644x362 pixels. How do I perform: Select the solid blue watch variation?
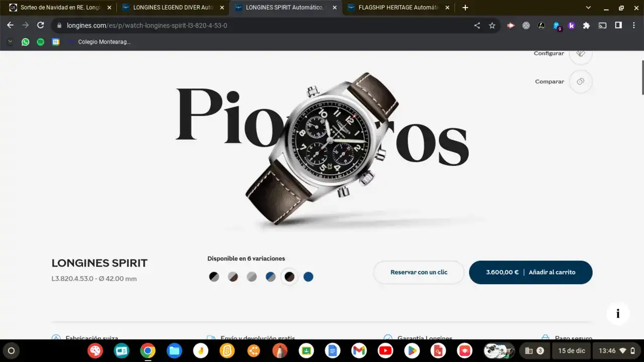point(308,277)
